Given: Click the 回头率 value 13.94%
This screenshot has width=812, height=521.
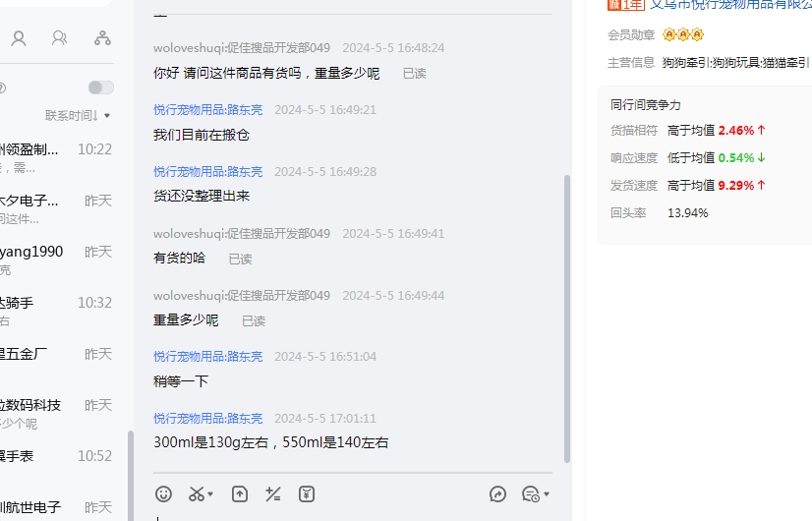Looking at the screenshot, I should click(688, 213).
